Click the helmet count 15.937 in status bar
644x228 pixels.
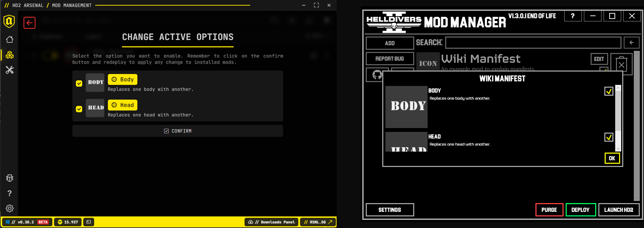[x=68, y=222]
